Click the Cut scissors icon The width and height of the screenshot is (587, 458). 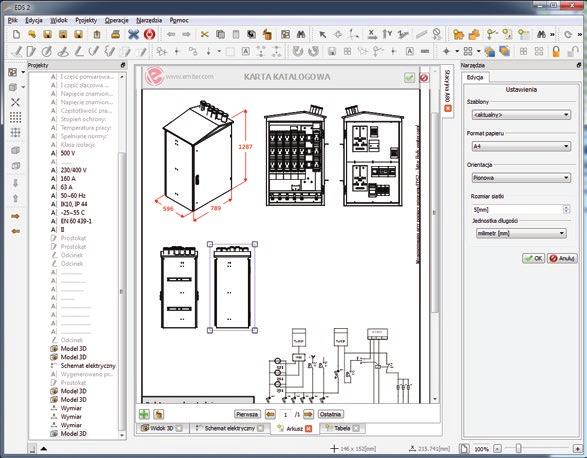pos(204,34)
